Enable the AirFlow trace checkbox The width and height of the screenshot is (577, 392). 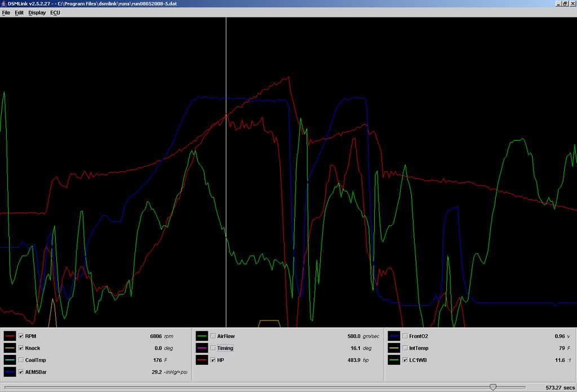213,336
